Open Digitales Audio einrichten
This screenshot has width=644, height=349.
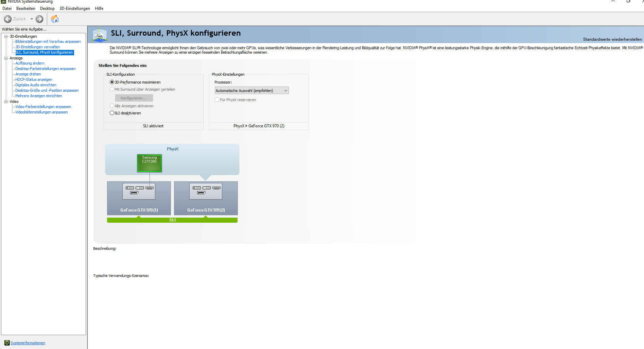pos(36,85)
